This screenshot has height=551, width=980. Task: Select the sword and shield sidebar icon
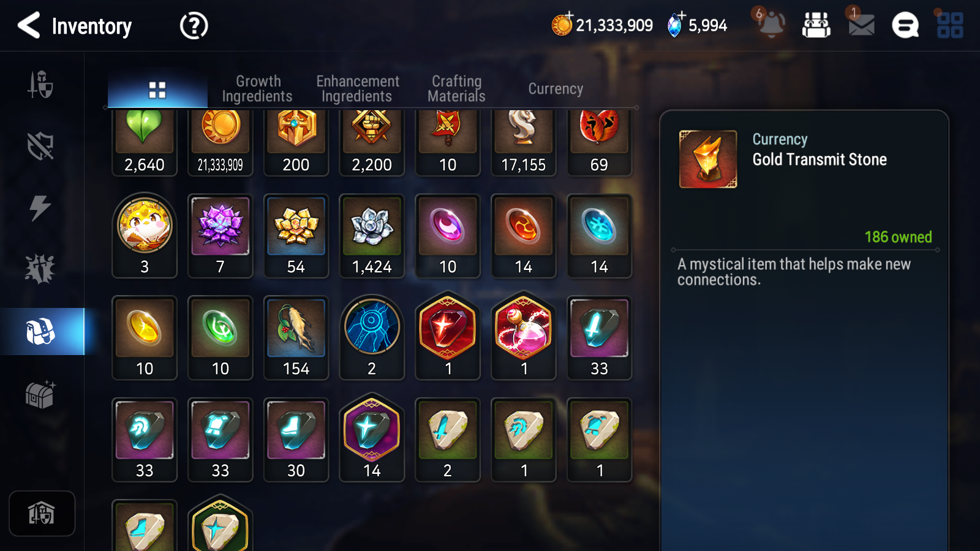[x=40, y=84]
